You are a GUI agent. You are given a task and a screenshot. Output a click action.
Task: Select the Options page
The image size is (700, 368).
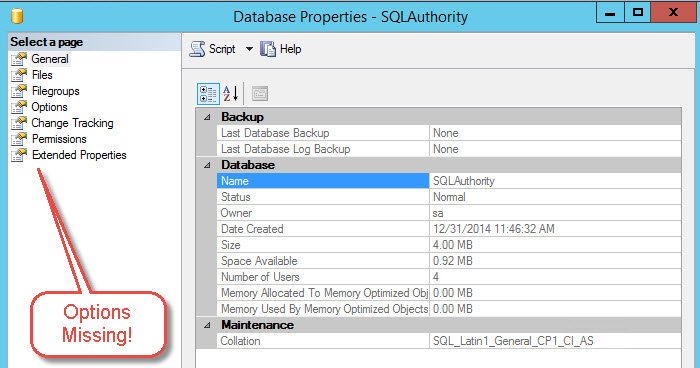click(49, 107)
